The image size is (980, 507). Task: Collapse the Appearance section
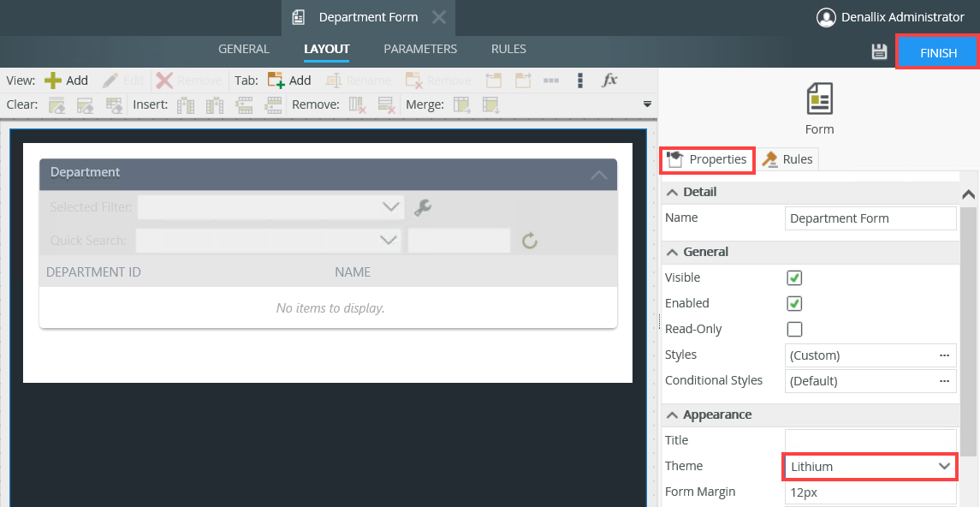coord(673,415)
